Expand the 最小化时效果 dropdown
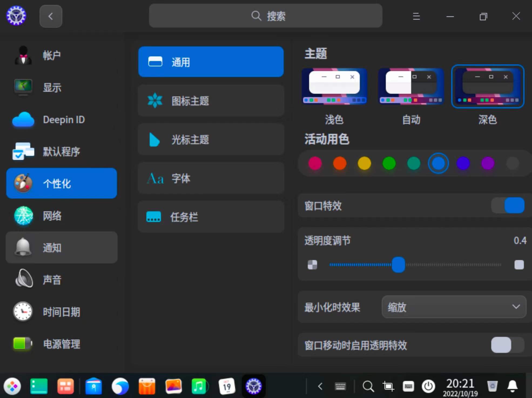Screen dimensions: 532x398 (454, 307)
